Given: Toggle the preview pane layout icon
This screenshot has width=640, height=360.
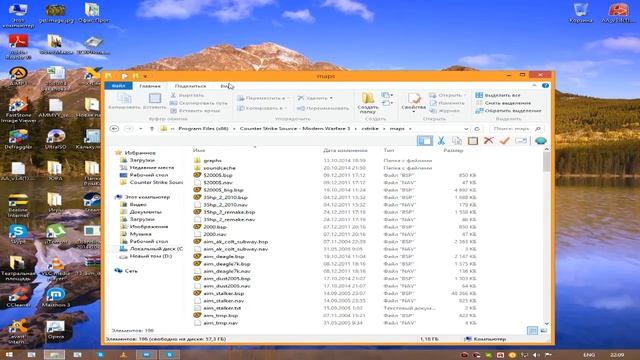Looking at the screenshot, I should coord(425,141).
